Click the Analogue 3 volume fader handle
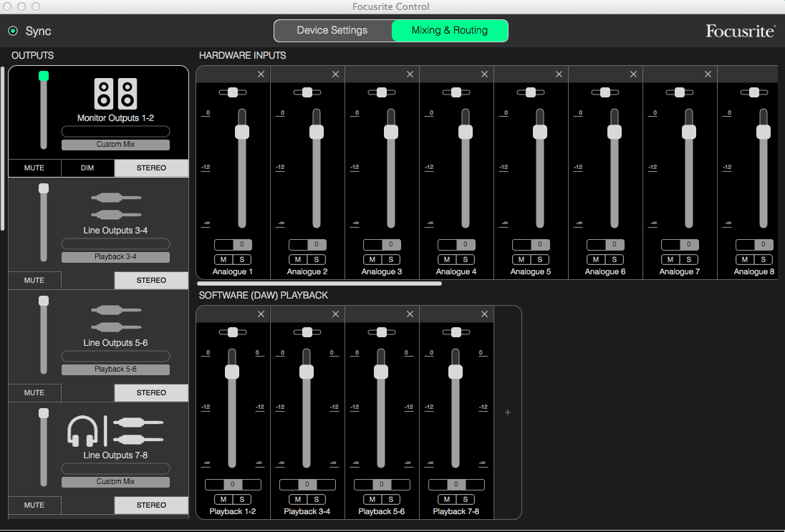785x532 pixels. click(391, 132)
